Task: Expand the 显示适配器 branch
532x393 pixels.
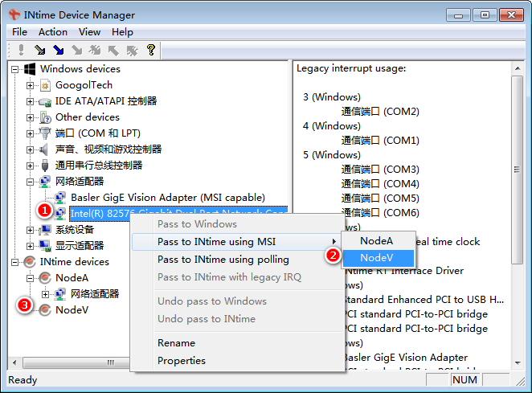Action: (30, 246)
